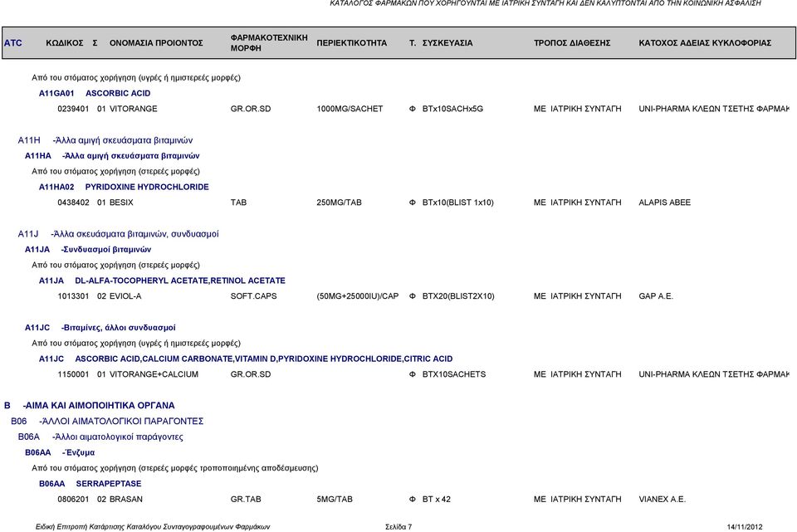This screenshot has height=532, width=797.
Task: Click the ΚΑΤΟΧΟΣ ΑΔΕΙΑΣ ΚΥΚΛΟΦΟΡΙΑΣ header
Action: click(705, 43)
